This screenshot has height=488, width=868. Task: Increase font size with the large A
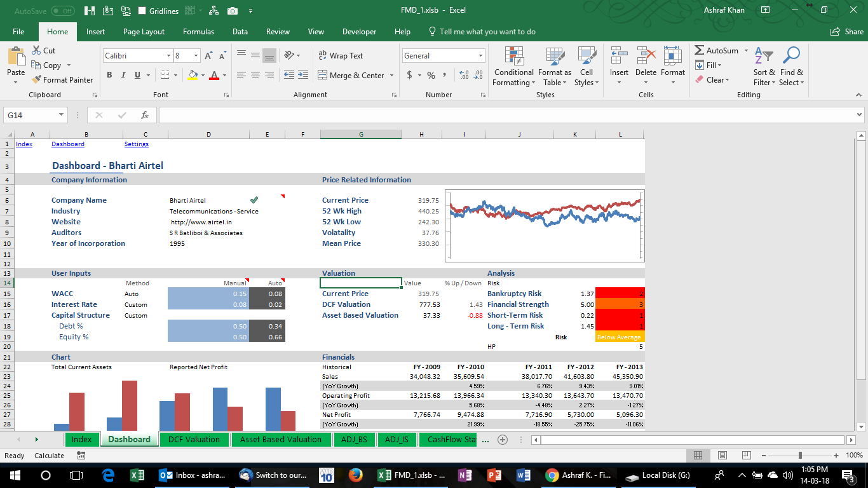coord(209,56)
